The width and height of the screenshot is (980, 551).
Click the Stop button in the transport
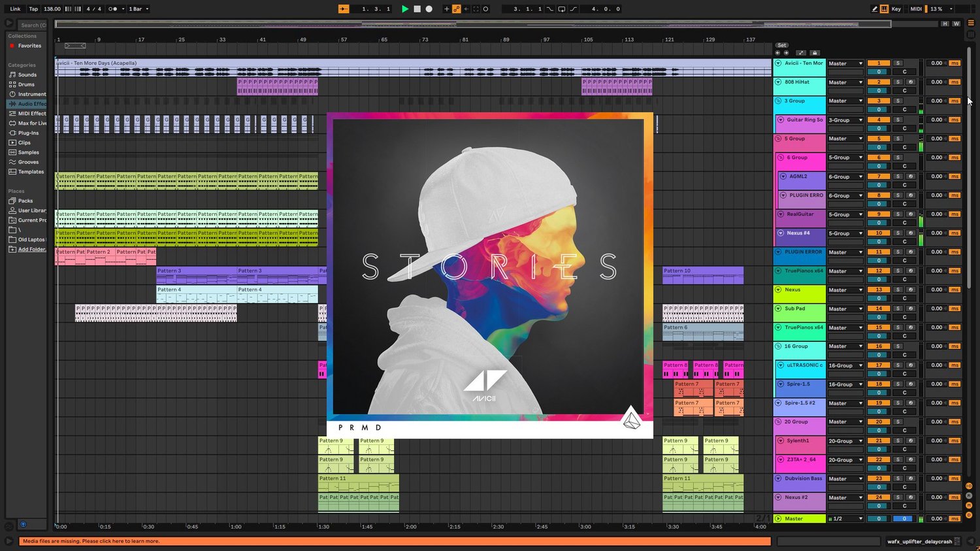417,9
